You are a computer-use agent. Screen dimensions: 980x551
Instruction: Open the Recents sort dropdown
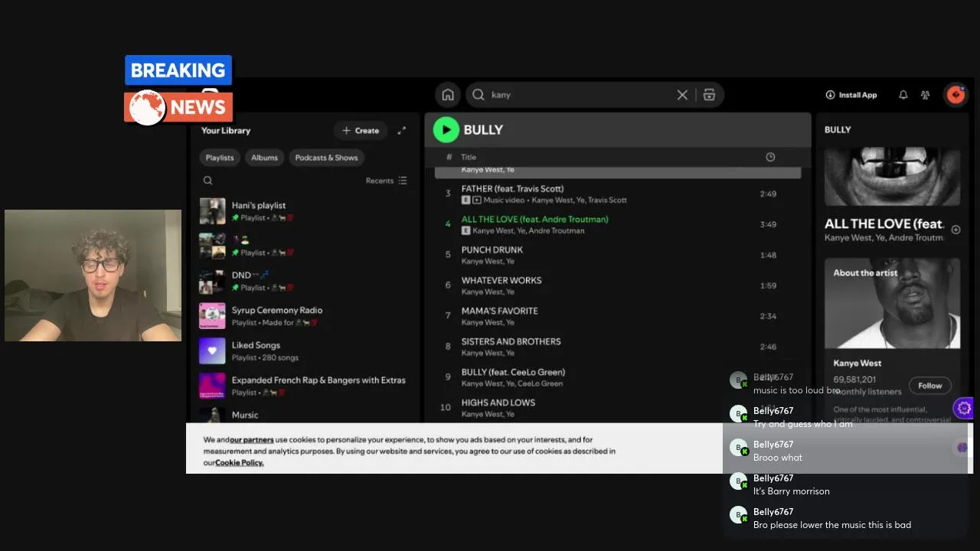click(387, 181)
